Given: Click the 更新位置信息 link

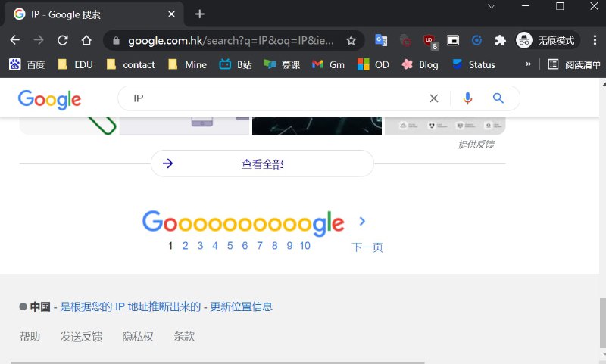Looking at the screenshot, I should coord(241,307).
